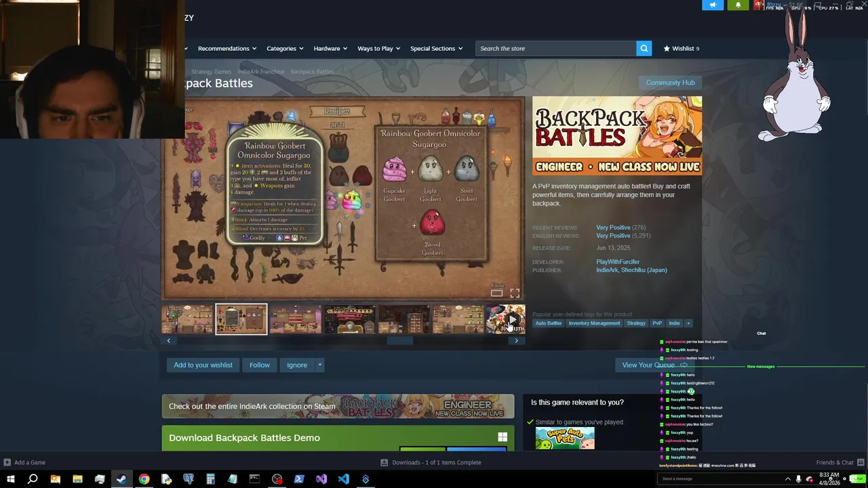Open Windows taskbar search
The height and width of the screenshot is (488, 868).
33,479
